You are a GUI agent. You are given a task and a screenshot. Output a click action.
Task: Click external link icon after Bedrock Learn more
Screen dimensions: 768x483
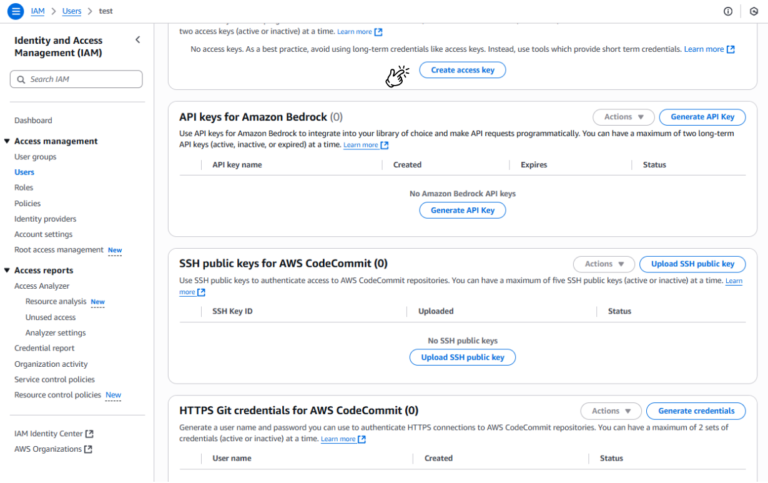point(385,145)
